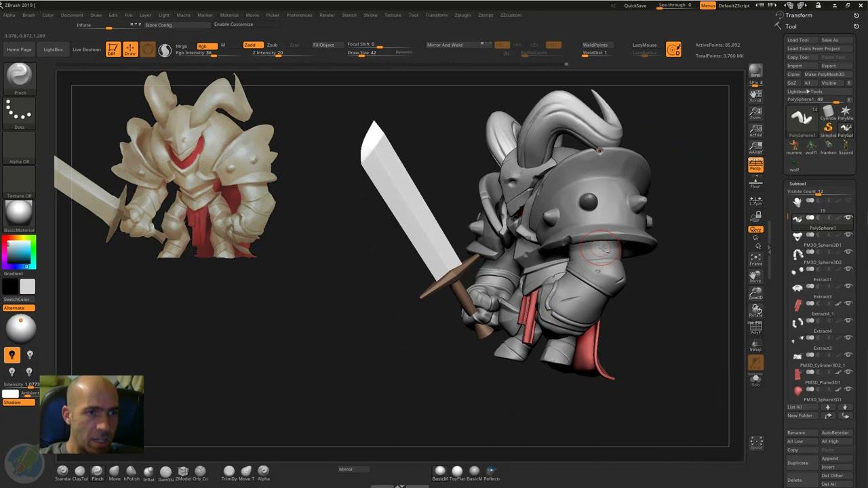Open the Stroke menu
This screenshot has height=488, width=868.
[370, 15]
